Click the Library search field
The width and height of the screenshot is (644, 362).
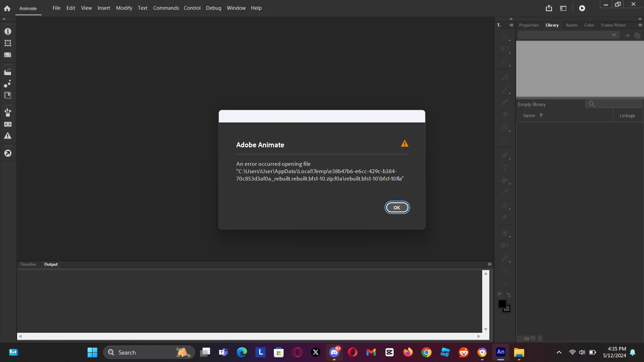(614, 104)
